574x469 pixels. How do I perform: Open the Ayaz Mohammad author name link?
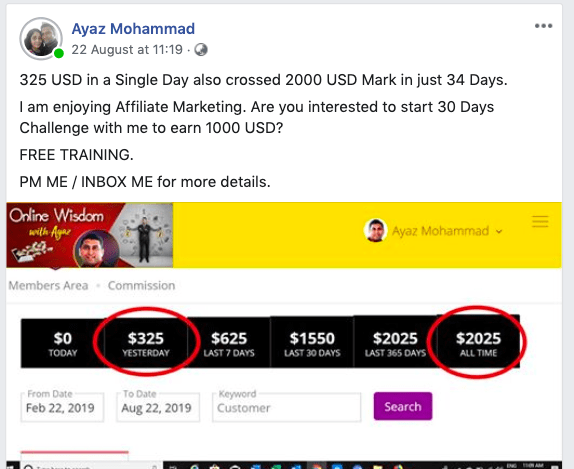[133, 29]
